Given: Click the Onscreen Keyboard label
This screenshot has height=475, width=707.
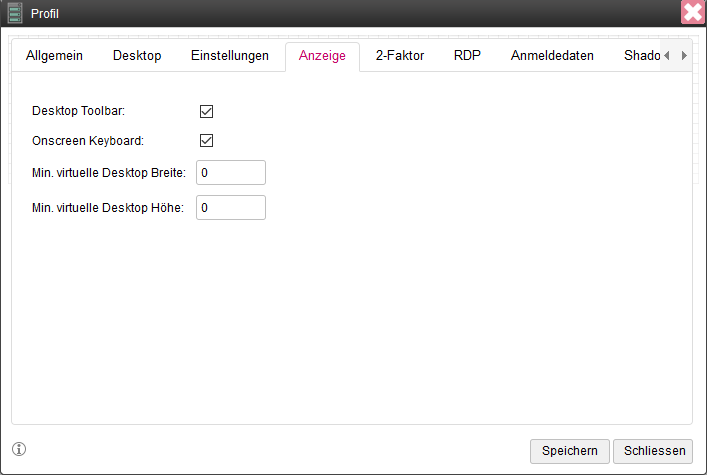Looking at the screenshot, I should coord(88,141).
